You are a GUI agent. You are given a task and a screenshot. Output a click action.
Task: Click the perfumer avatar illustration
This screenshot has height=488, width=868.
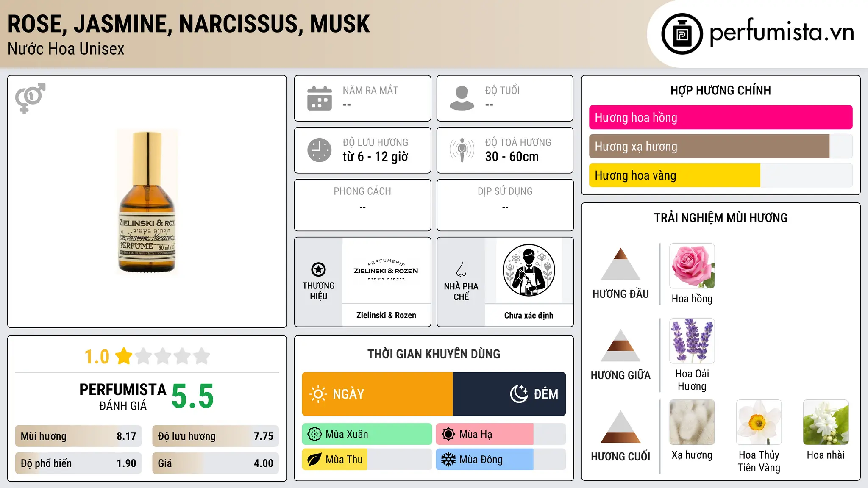pyautogui.click(x=529, y=270)
